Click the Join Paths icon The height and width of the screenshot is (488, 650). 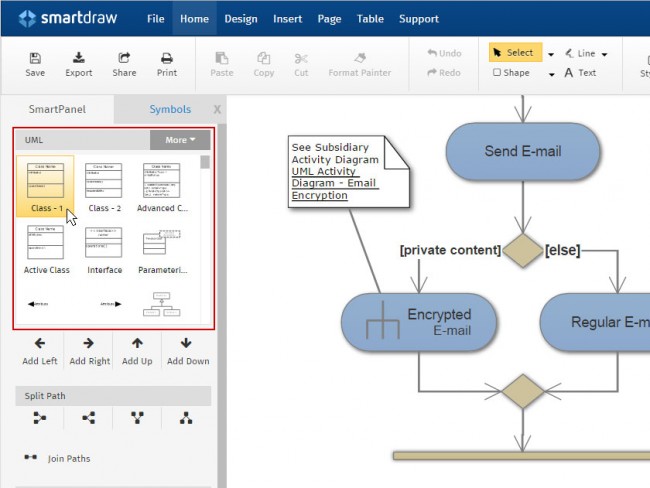click(x=31, y=458)
